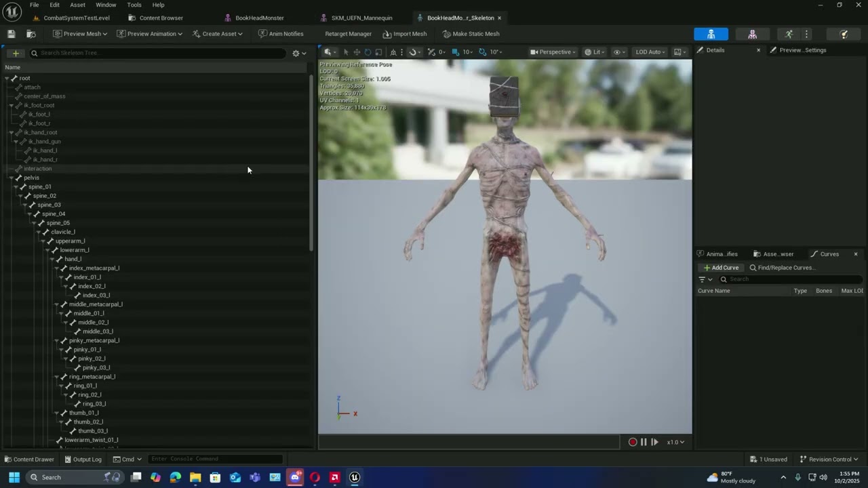Add new item in Skeleton Tree panel

(16, 53)
